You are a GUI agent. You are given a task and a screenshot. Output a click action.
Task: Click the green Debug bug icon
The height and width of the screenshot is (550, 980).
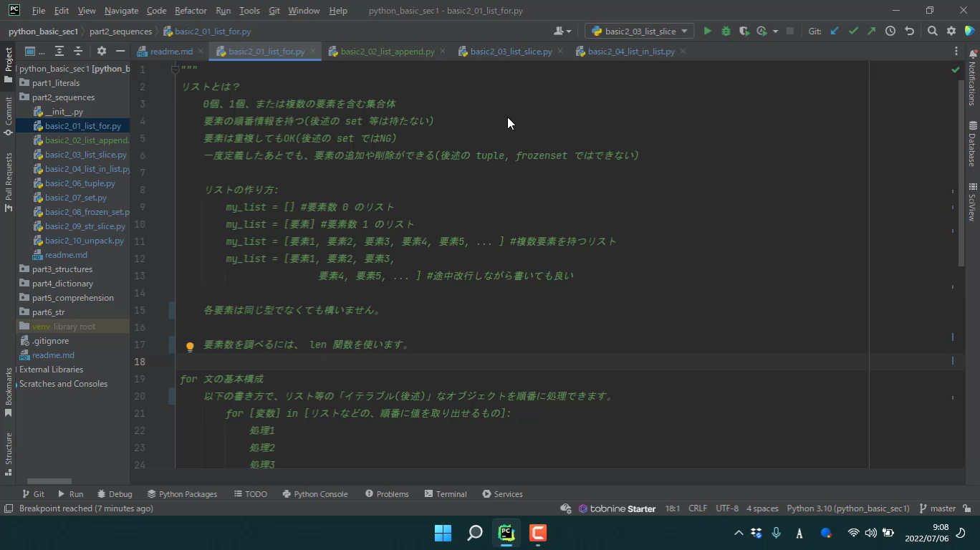pyautogui.click(x=726, y=32)
